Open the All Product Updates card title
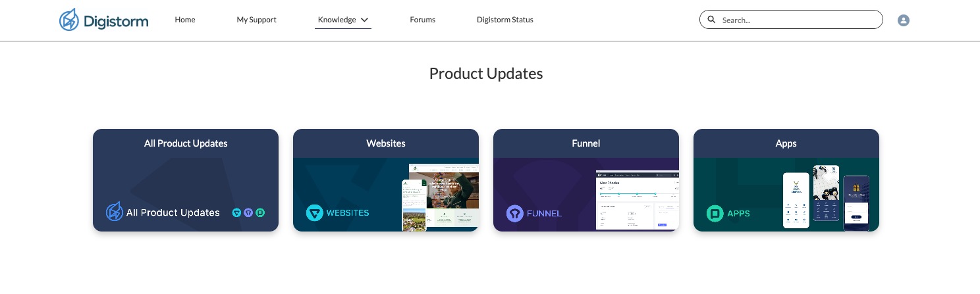This screenshot has height=294, width=980. click(x=186, y=143)
